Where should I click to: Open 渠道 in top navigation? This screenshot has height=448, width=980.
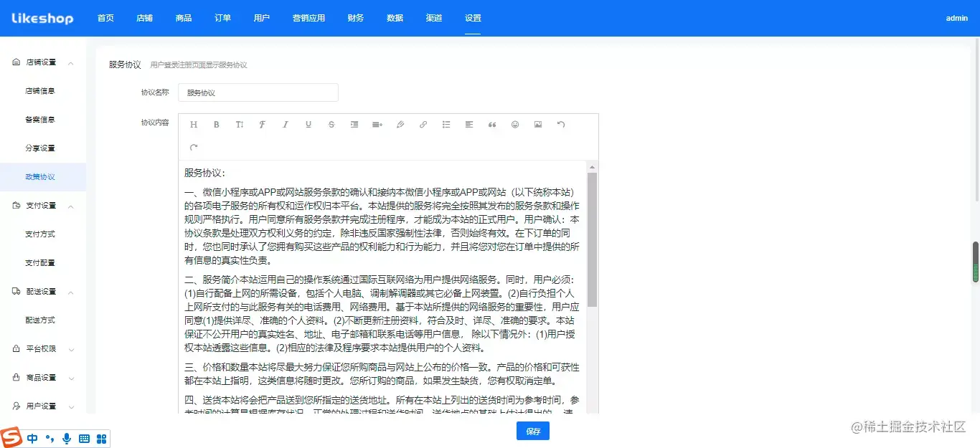[x=433, y=18]
